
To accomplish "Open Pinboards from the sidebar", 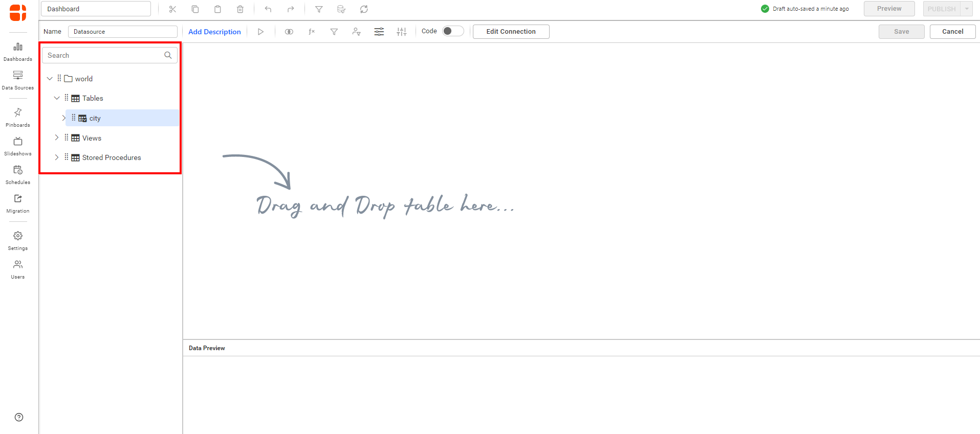I will coord(18,117).
